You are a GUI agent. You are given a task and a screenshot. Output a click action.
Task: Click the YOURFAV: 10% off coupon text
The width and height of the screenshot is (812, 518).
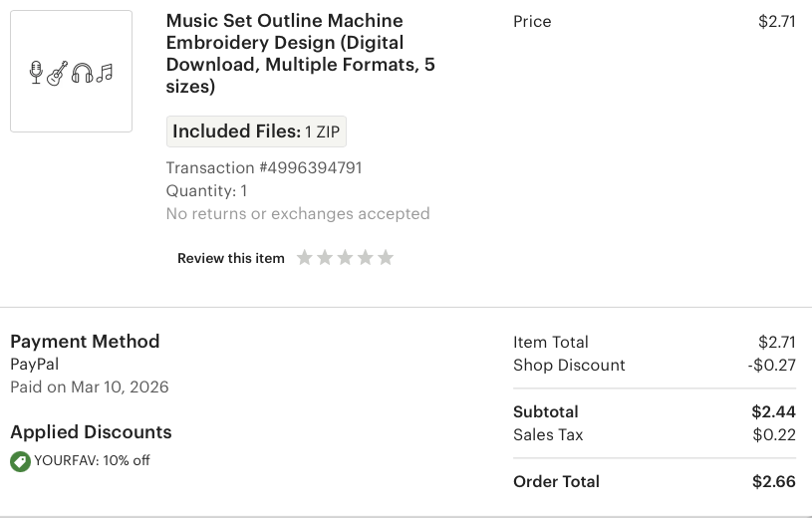pos(92,460)
